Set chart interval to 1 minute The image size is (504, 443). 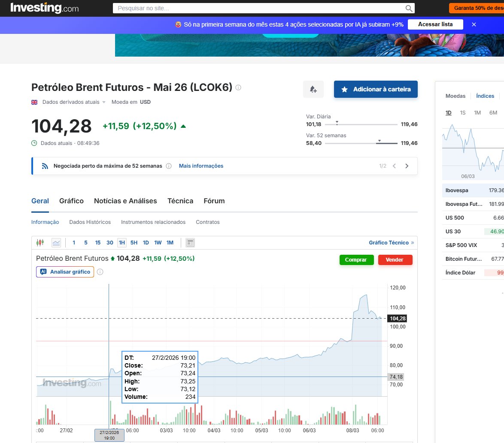(74, 243)
